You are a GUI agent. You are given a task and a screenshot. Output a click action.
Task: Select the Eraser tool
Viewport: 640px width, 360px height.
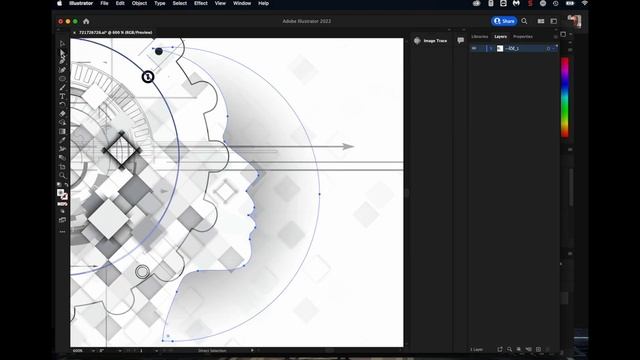(x=62, y=114)
